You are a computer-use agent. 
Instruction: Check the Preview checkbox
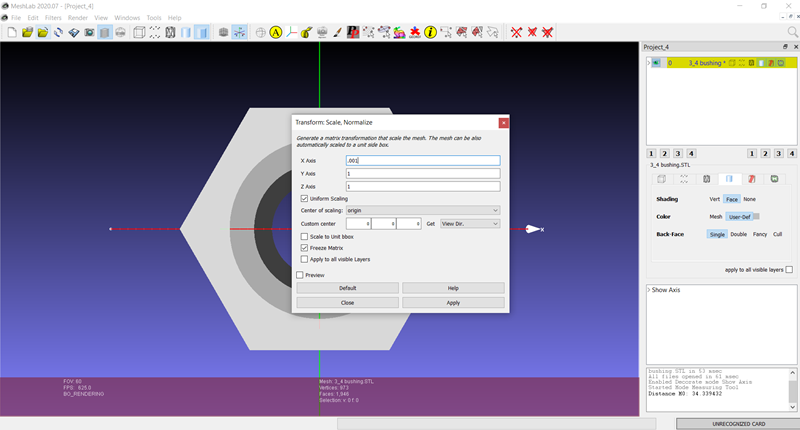[x=299, y=275]
